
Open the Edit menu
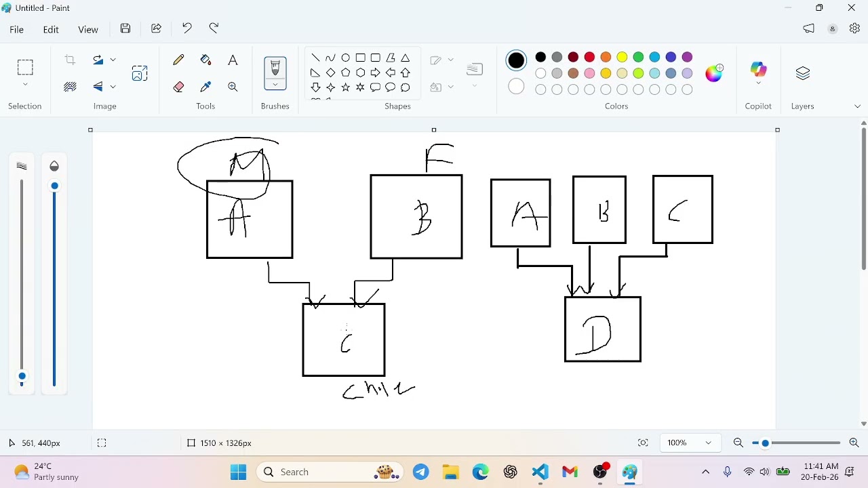51,30
